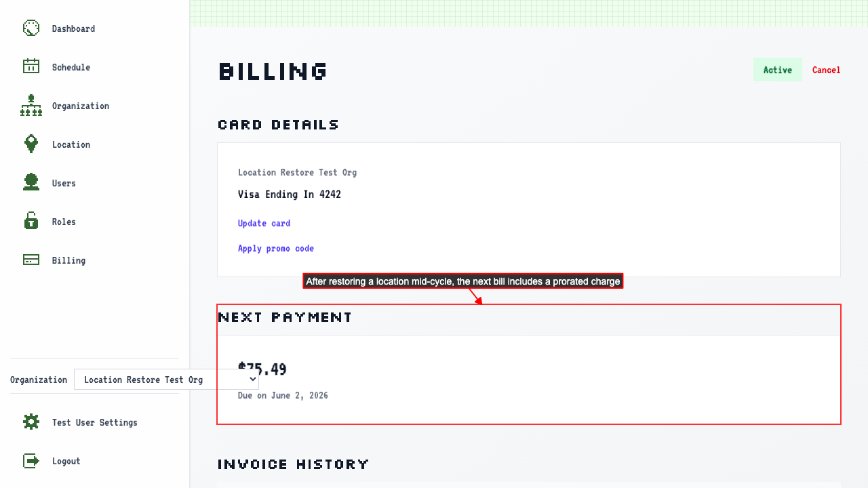Click the Next Payment heading
Image resolution: width=868 pixels, height=488 pixels.
tap(285, 317)
